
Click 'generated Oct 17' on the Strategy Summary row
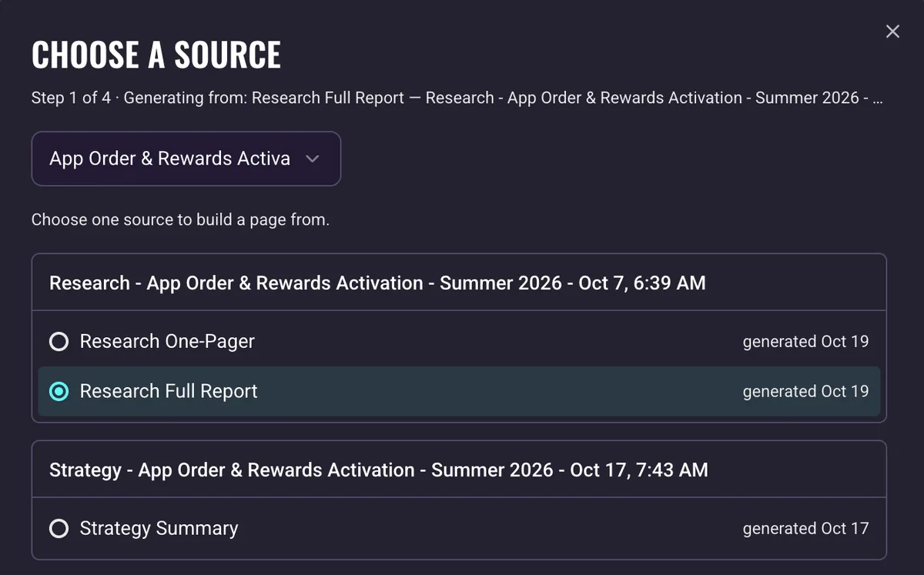(805, 529)
